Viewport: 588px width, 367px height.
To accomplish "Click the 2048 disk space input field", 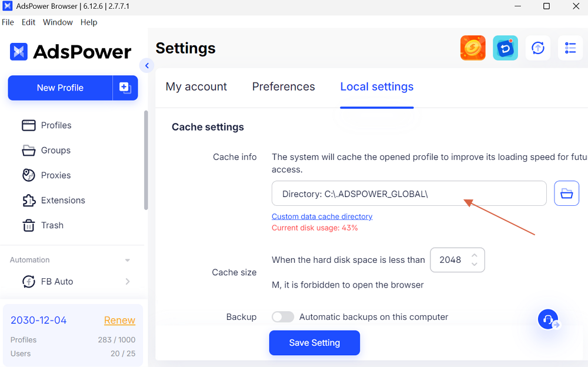I will coord(457,260).
